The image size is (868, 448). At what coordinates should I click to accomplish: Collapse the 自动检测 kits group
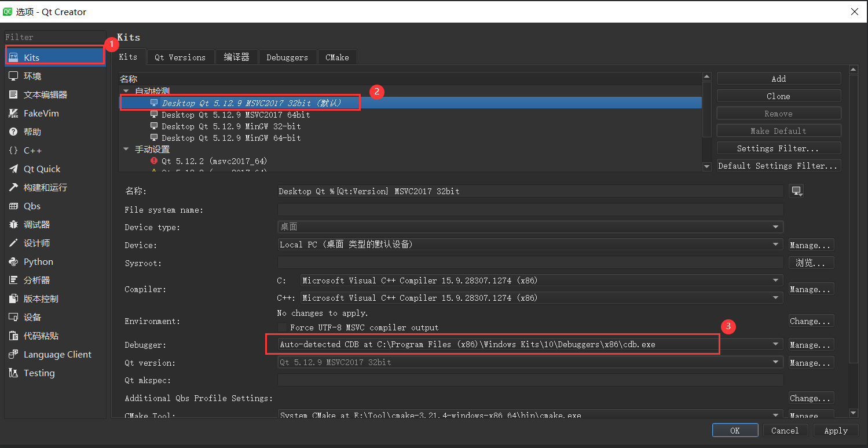click(126, 91)
